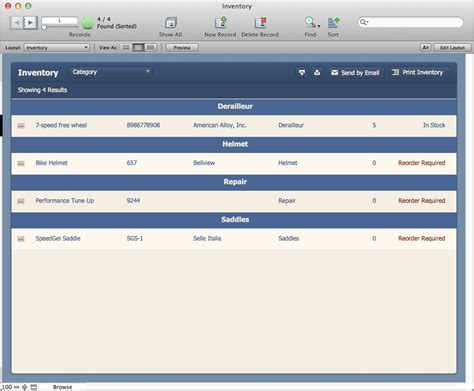The image size is (474, 391).
Task: Switch to Table view
Action: [151, 48]
